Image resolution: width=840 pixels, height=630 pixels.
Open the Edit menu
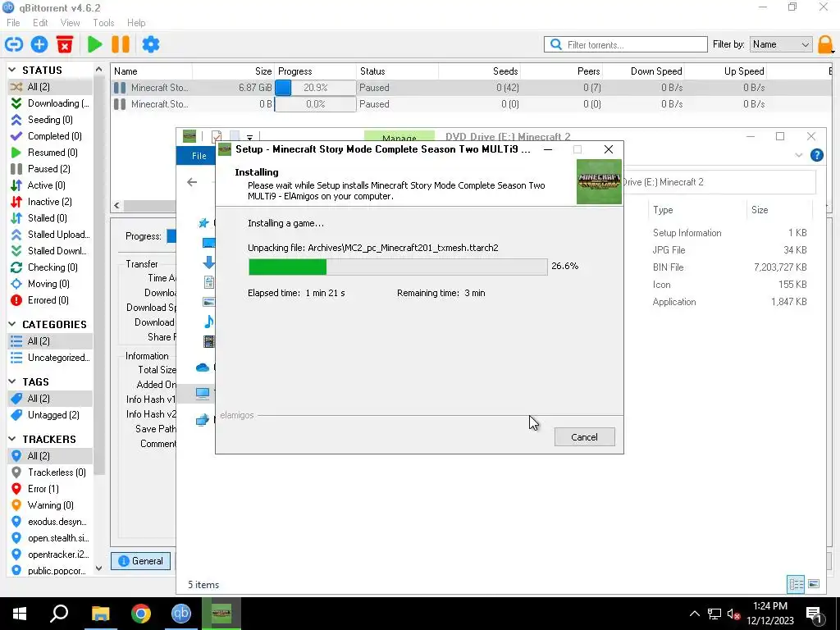40,23
